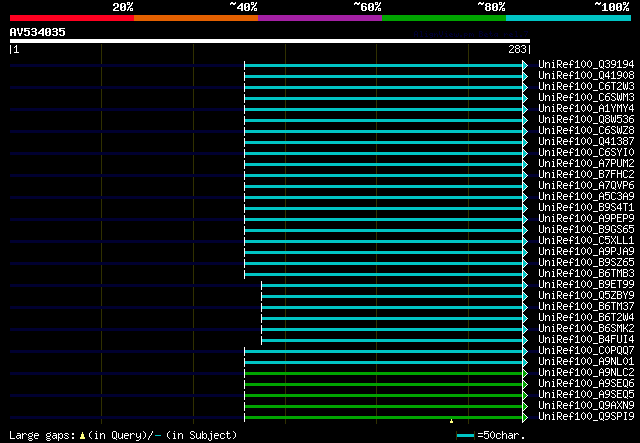The image size is (640, 443).
Task: Select the UniRef100_B6TMB3 label
Action: click(586, 274)
